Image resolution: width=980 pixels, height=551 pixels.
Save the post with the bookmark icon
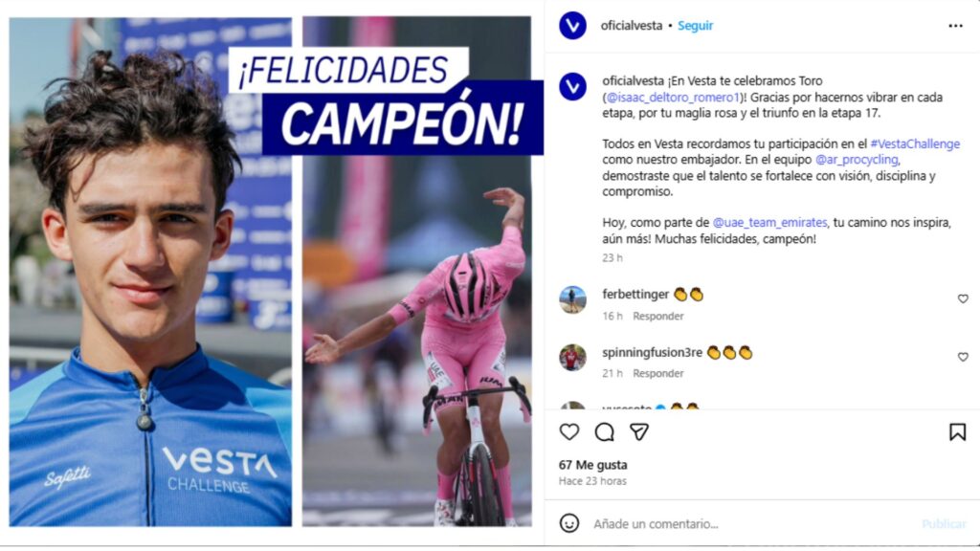click(x=957, y=431)
